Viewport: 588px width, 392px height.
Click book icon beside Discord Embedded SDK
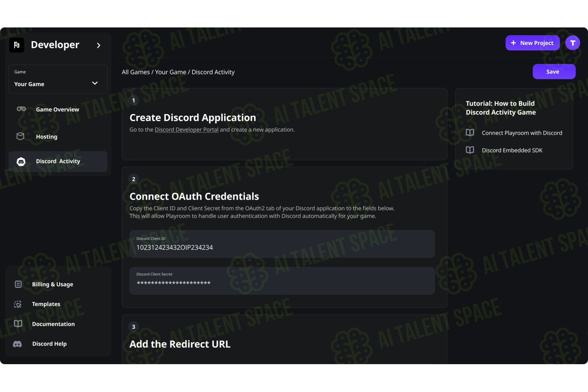pos(470,150)
